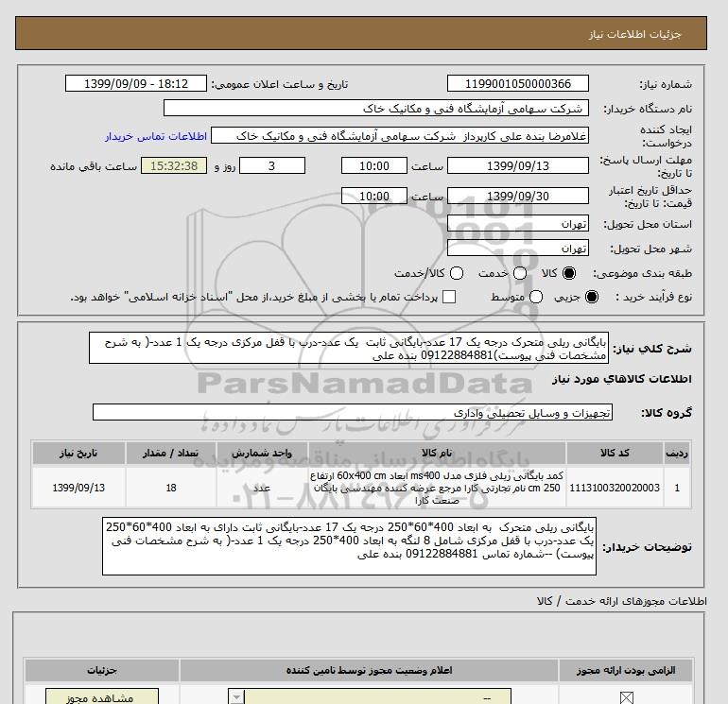Click the تاریخ نیاز column header
This screenshot has width=728, height=704.
(78, 453)
